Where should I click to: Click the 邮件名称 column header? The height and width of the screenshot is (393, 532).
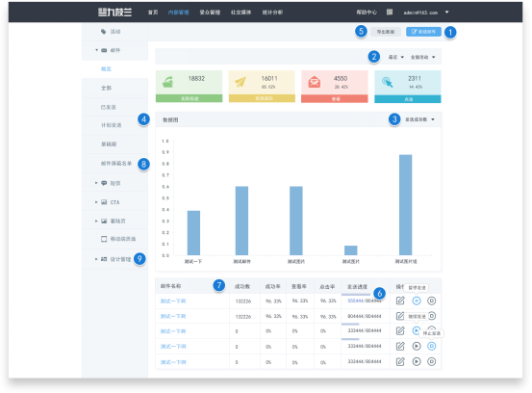click(170, 286)
